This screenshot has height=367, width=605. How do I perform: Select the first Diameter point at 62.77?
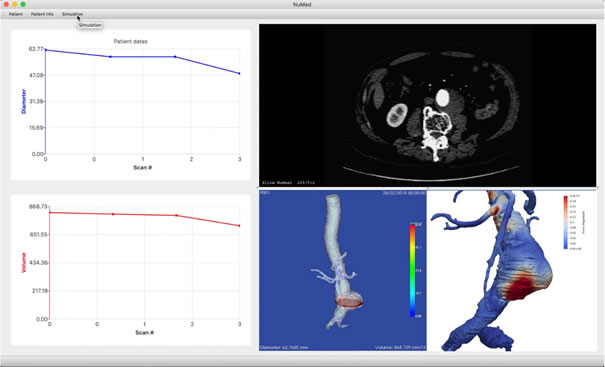click(46, 50)
